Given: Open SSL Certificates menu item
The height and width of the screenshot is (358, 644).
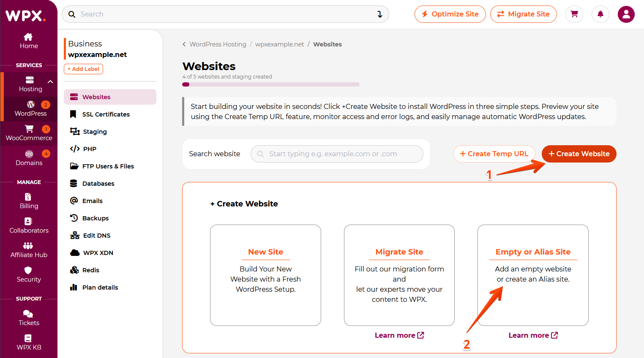Looking at the screenshot, I should click(110, 114).
